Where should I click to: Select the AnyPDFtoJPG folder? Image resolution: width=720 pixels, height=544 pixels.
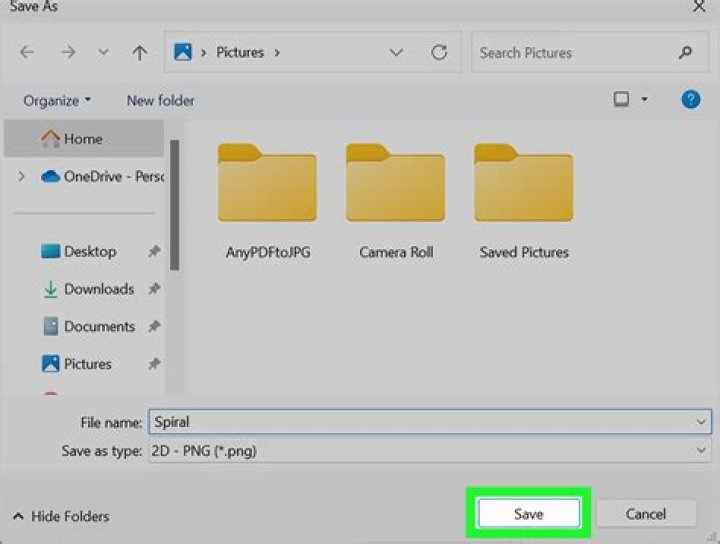coord(267,201)
